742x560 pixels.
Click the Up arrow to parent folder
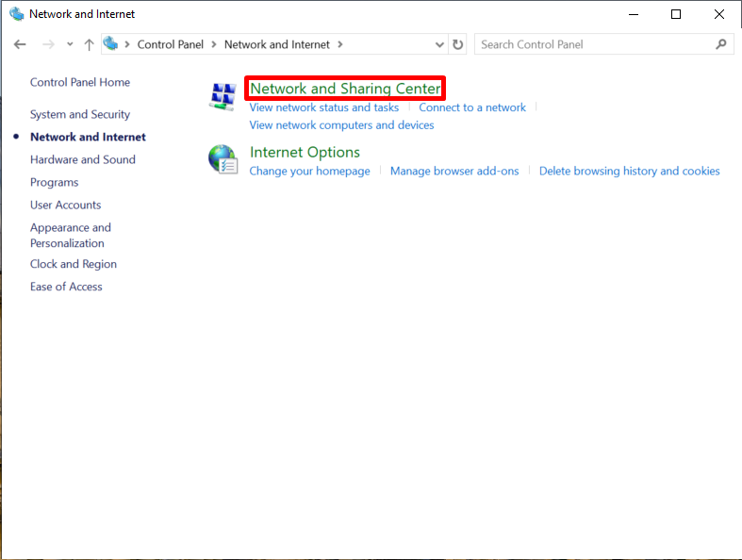pos(89,44)
